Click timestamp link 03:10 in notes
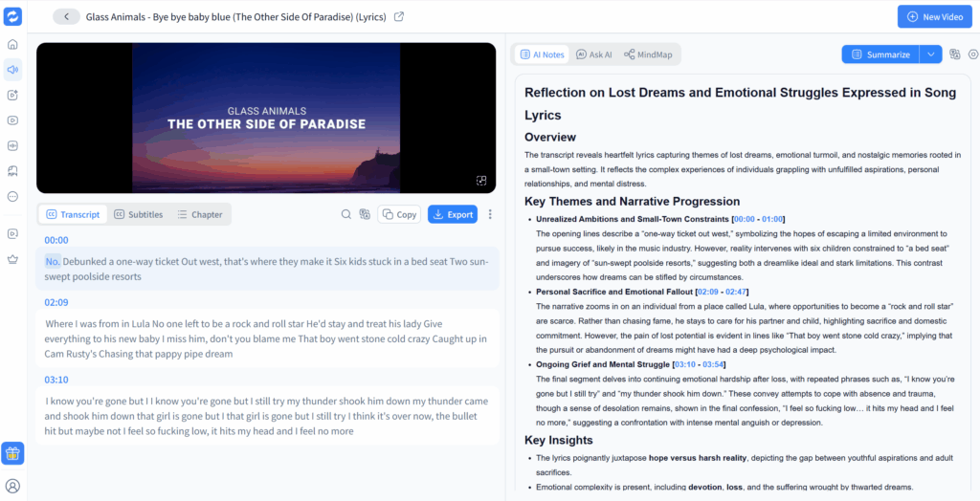Viewport: 980px width, 501px height. click(x=685, y=364)
